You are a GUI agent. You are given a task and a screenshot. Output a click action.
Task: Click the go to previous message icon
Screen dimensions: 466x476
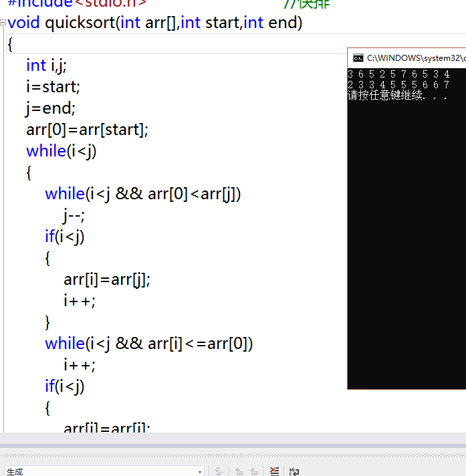(239, 471)
